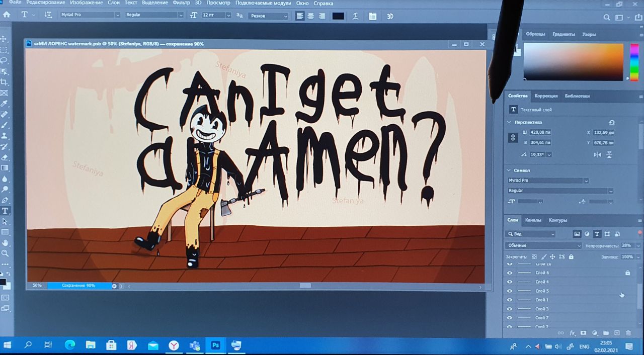
Task: Align text left in options bar
Action: (x=300, y=16)
